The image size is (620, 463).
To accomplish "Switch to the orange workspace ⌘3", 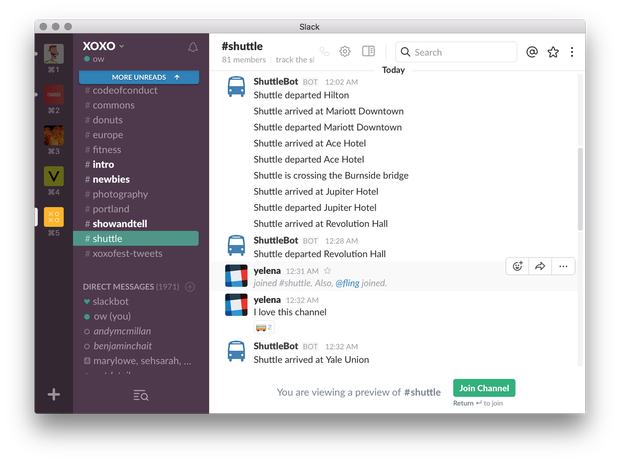I will pos(53,136).
